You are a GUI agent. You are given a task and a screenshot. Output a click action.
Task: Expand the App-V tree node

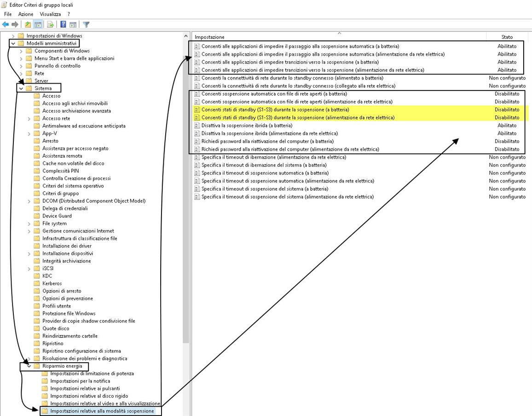click(29, 133)
